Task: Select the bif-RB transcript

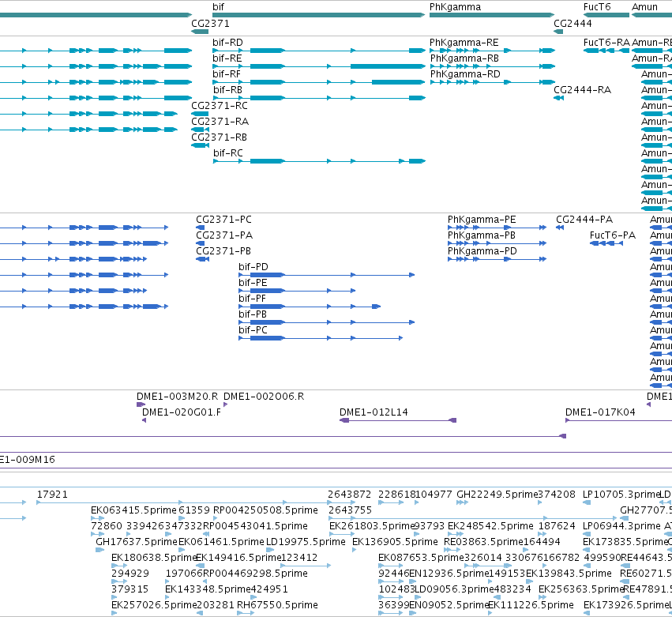Action: (319, 98)
